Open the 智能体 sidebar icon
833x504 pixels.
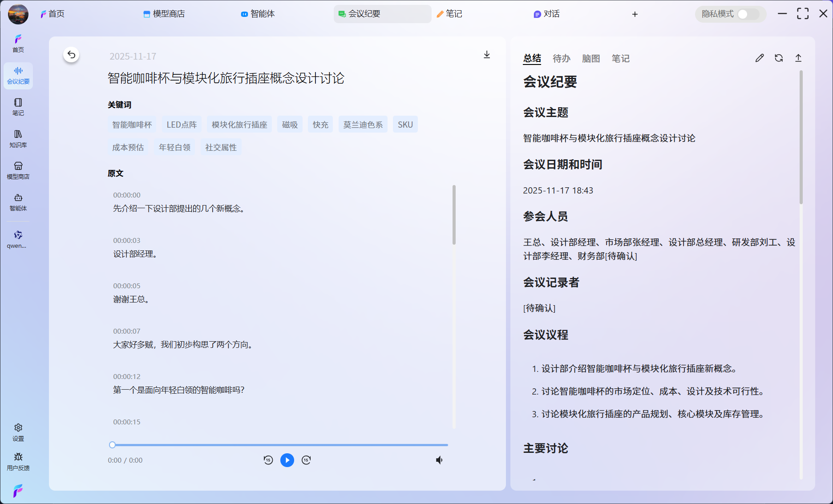(x=18, y=202)
